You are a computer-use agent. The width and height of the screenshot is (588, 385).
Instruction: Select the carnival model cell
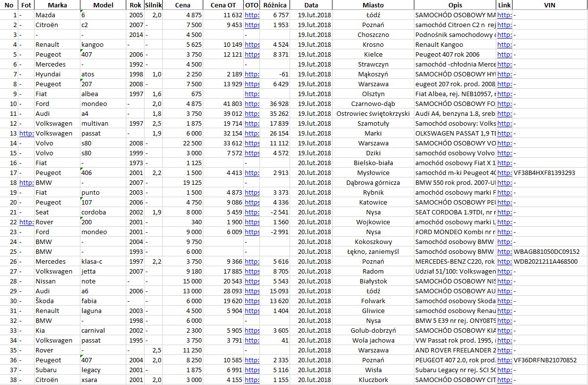[103, 330]
